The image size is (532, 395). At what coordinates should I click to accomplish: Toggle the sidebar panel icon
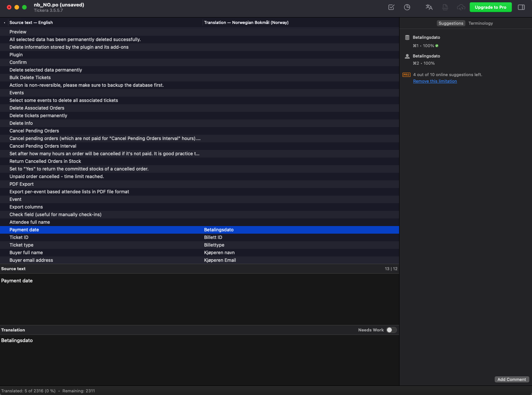[521, 7]
